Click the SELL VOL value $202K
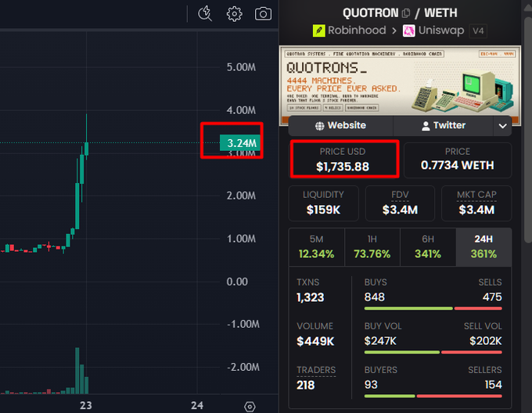Screen dimensions: 532x413 click(x=486, y=341)
